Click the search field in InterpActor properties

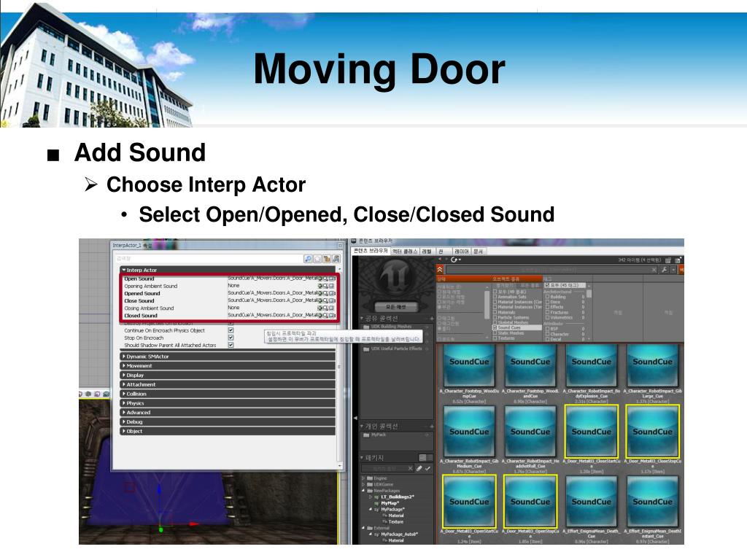coord(209,259)
